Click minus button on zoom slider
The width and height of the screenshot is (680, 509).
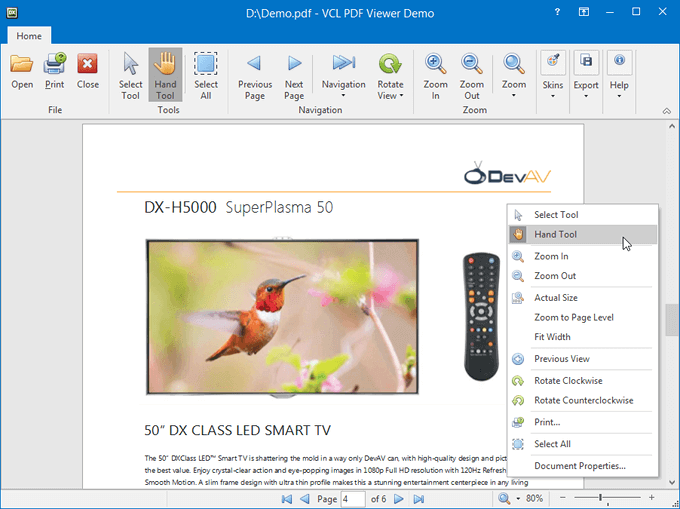562,498
